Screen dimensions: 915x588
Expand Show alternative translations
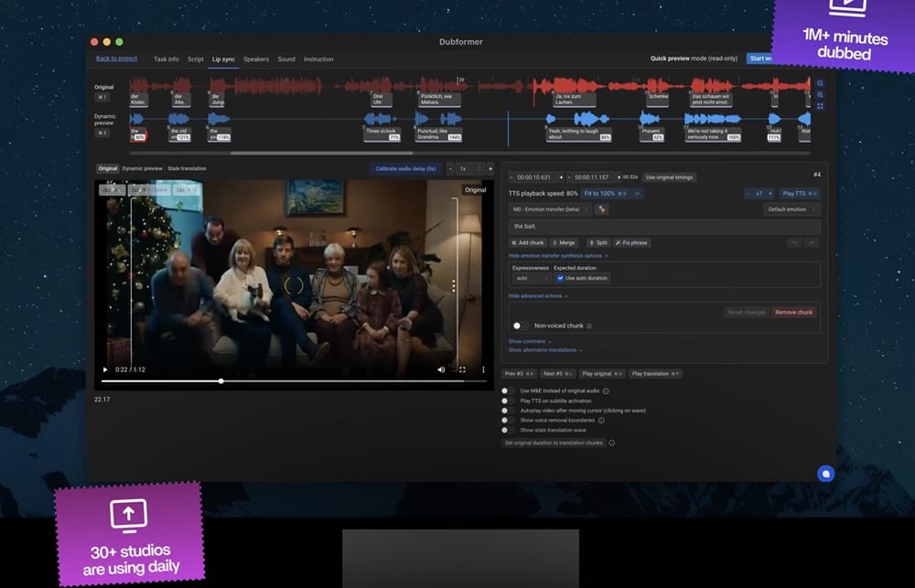pos(544,350)
